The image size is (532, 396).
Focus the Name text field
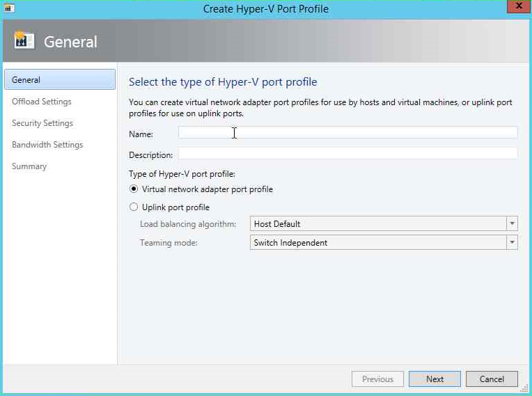(347, 132)
